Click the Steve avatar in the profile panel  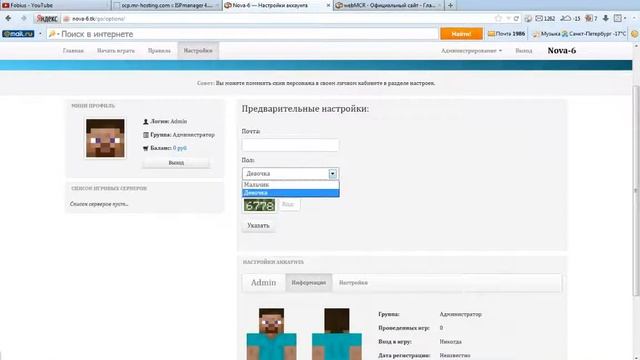(x=105, y=138)
